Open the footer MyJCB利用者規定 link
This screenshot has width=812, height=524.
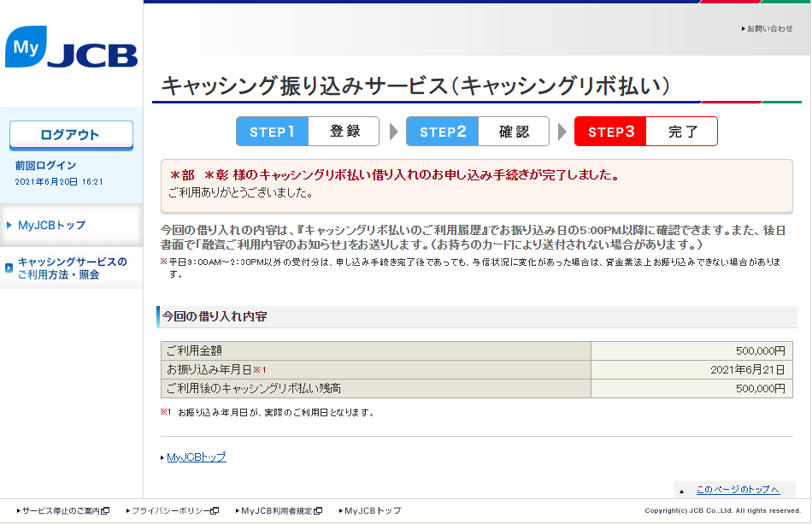pyautogui.click(x=276, y=511)
